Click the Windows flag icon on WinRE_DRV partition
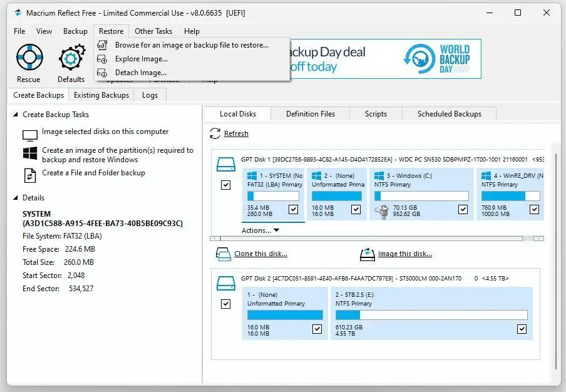566x392 pixels. click(x=486, y=176)
